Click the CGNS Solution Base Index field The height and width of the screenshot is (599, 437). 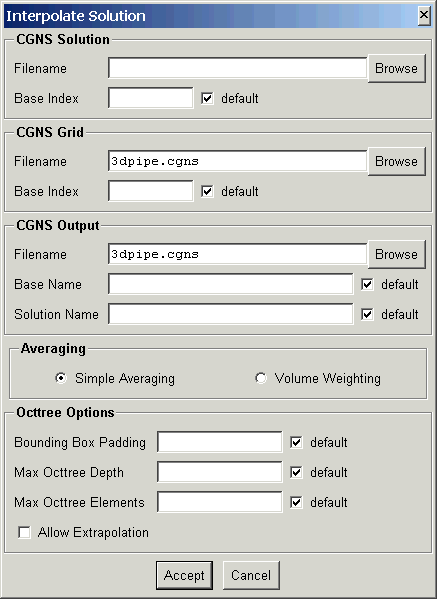click(x=151, y=98)
